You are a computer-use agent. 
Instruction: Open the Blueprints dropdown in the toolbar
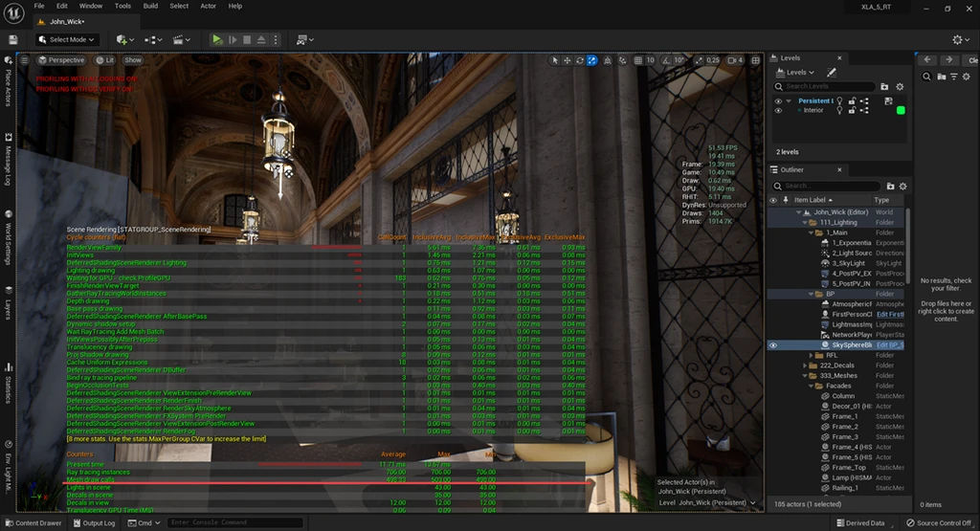(x=153, y=39)
